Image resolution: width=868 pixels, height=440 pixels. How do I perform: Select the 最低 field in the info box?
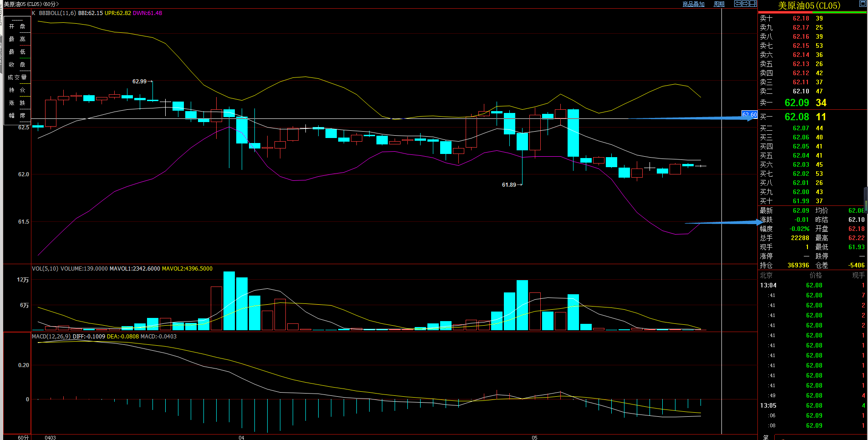[17, 52]
